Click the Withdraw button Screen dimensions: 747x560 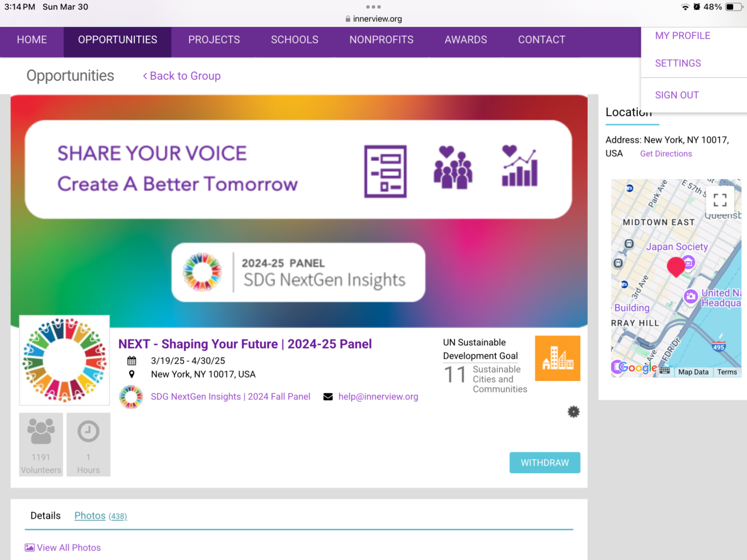click(x=545, y=463)
